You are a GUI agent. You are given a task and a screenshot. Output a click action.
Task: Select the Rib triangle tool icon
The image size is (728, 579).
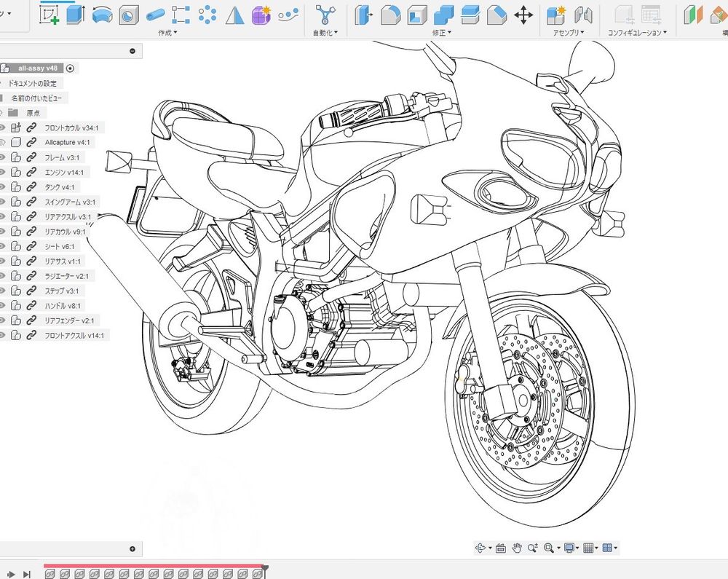[234, 15]
